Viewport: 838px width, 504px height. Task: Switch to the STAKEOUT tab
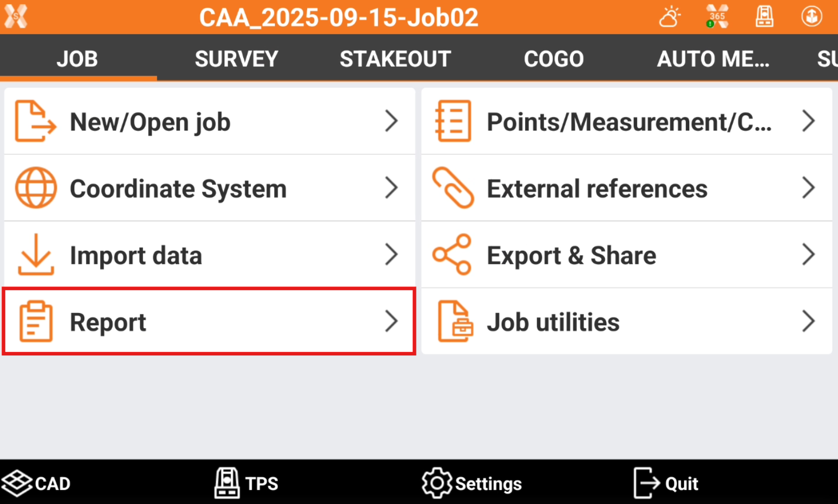point(395,59)
